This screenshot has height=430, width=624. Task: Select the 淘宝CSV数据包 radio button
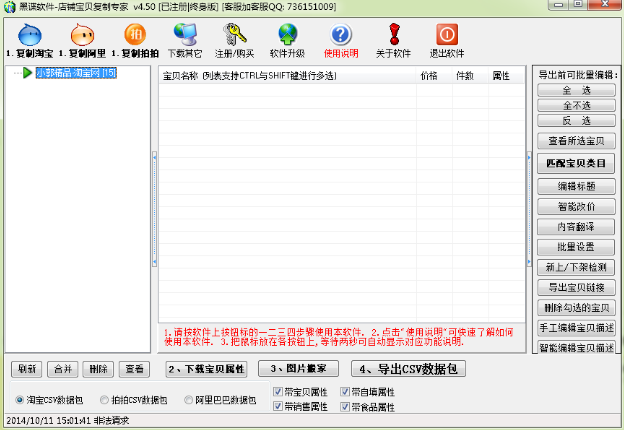click(20, 400)
